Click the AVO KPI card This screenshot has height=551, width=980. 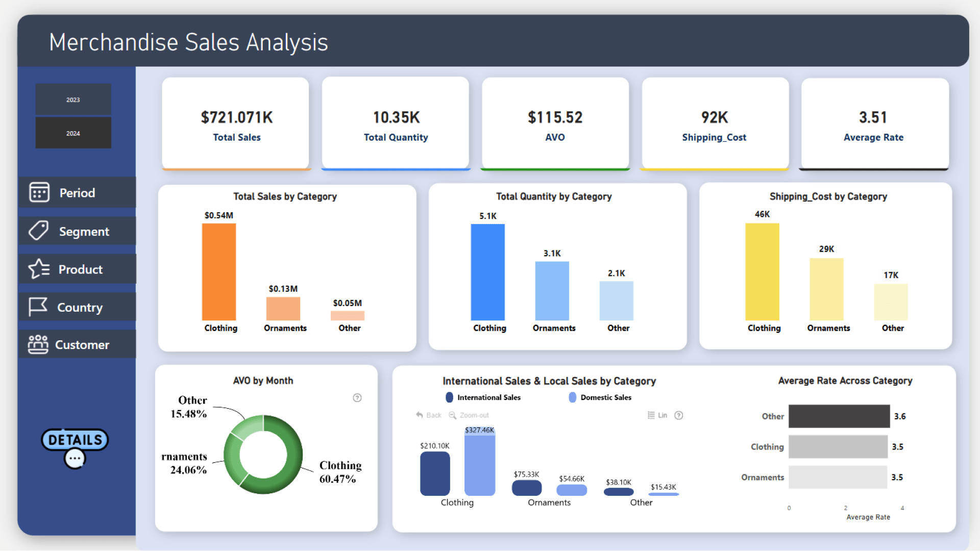coord(555,123)
